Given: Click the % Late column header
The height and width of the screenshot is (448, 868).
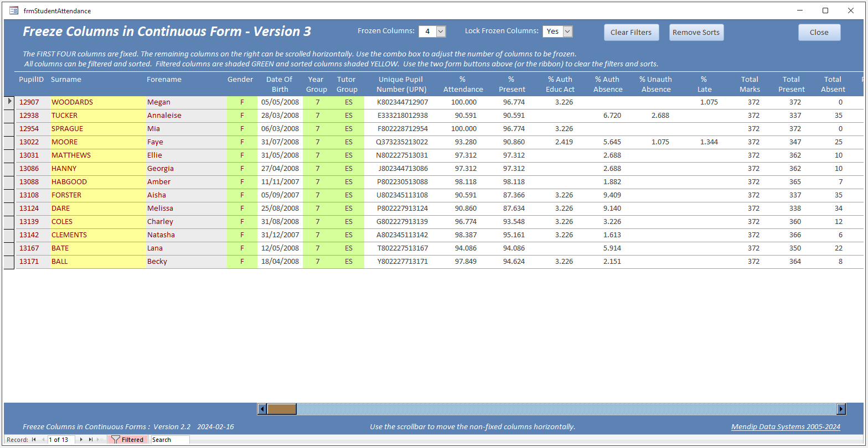Looking at the screenshot, I should 704,84.
